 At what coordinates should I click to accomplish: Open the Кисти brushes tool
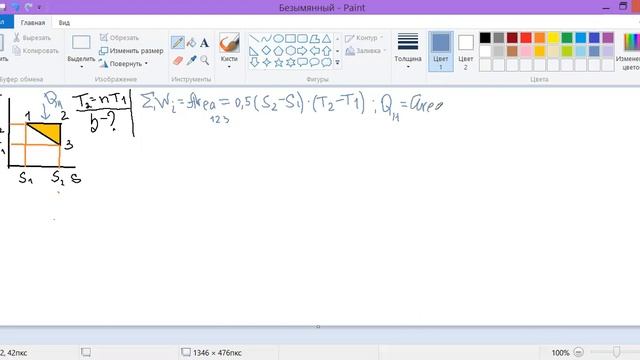(x=229, y=43)
